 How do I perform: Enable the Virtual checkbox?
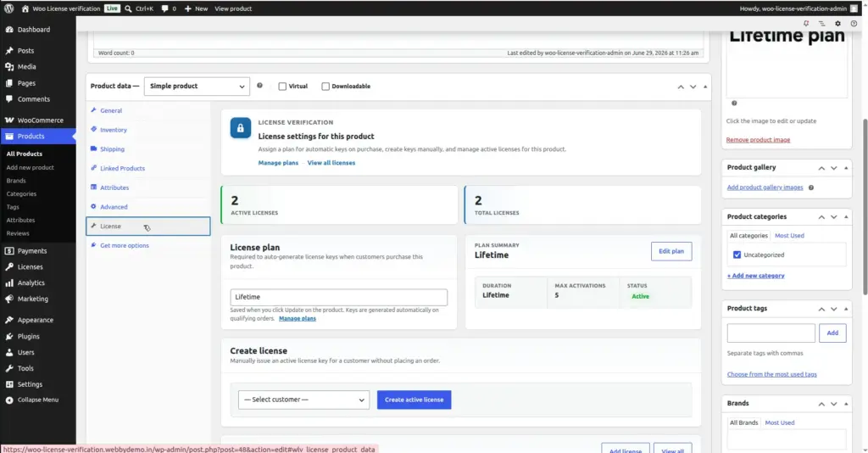point(282,87)
